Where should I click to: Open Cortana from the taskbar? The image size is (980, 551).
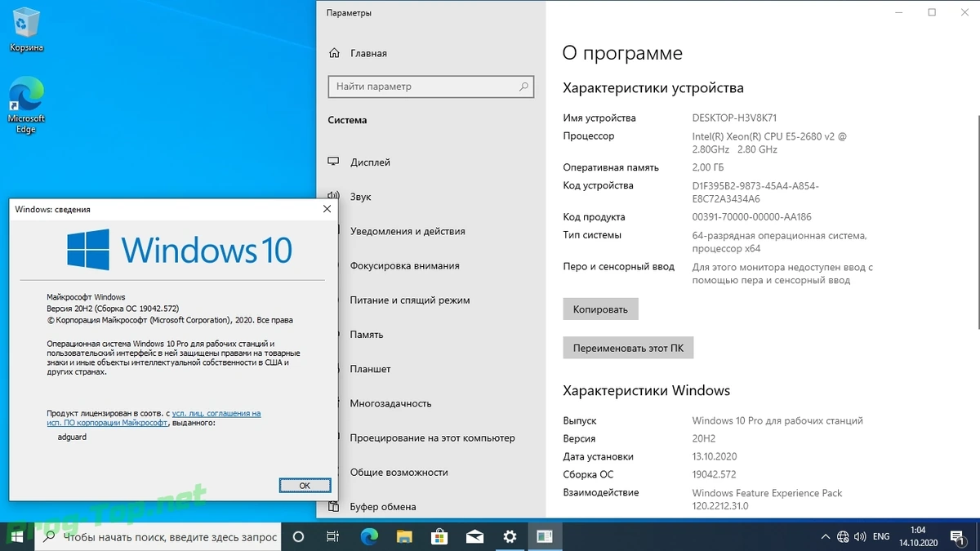pos(298,536)
